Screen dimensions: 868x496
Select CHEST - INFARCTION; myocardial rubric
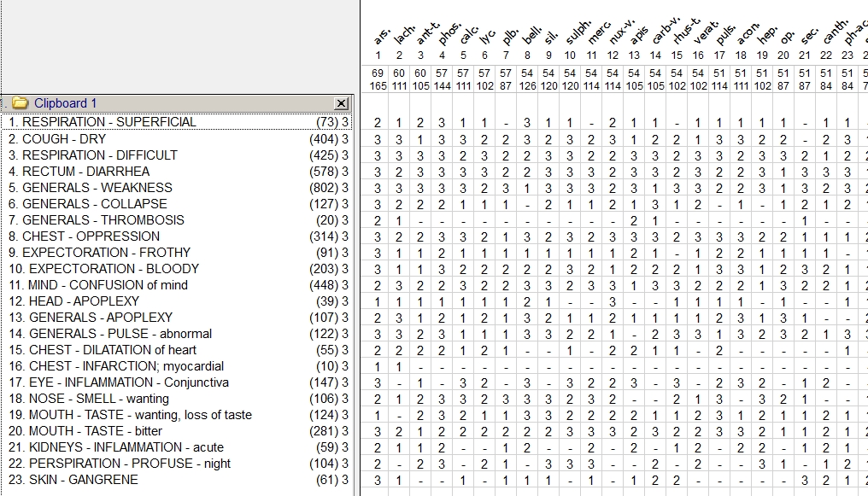177,366
